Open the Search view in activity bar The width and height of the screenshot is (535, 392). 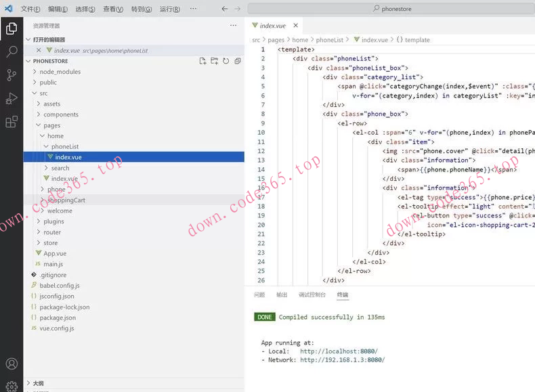point(12,51)
